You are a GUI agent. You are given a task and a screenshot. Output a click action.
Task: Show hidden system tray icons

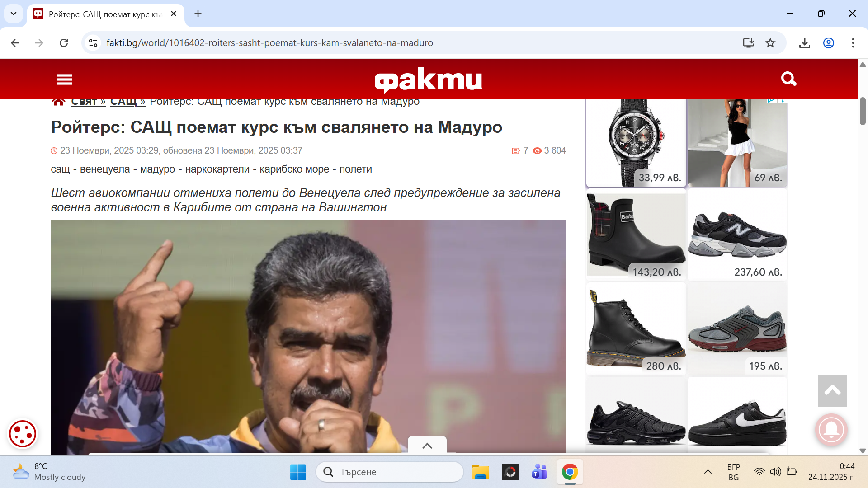pos(708,472)
